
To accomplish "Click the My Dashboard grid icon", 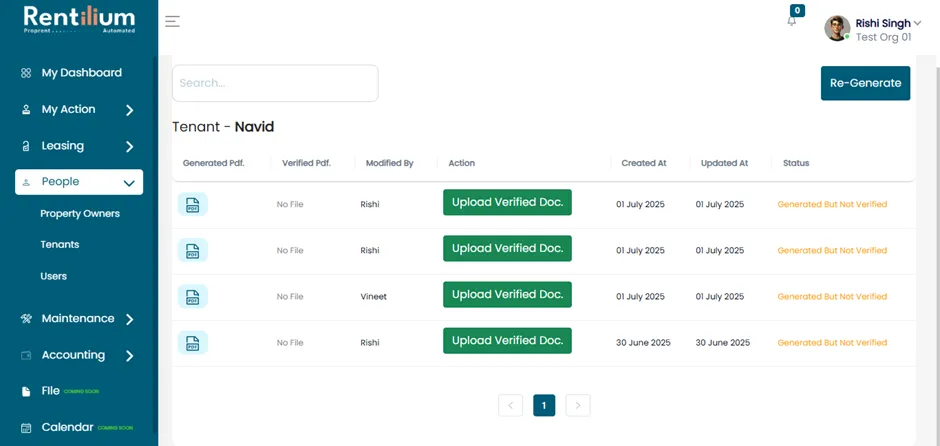I will tap(26, 73).
